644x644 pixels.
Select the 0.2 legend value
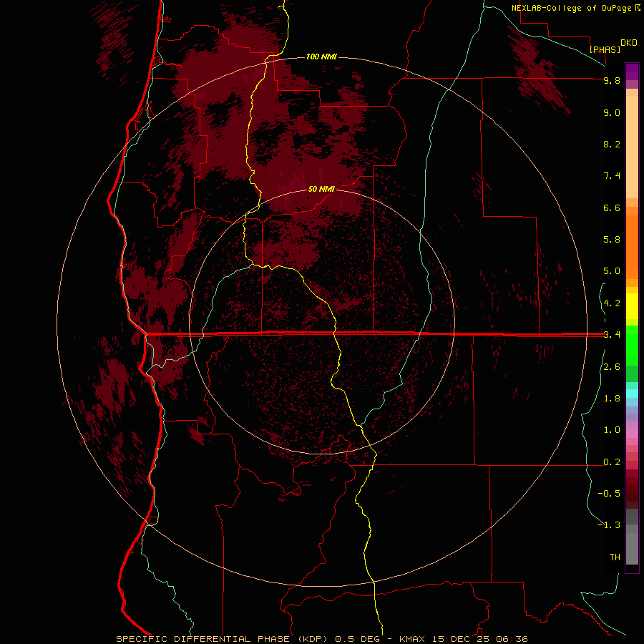(612, 462)
